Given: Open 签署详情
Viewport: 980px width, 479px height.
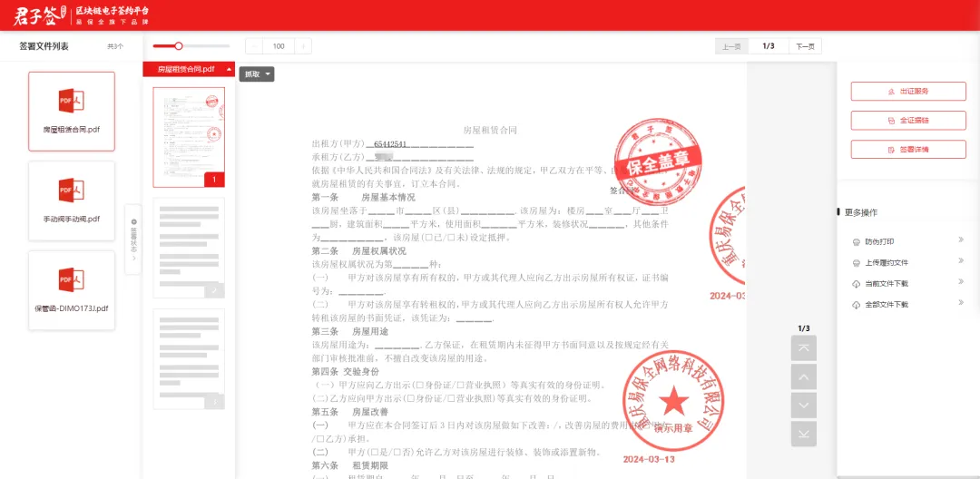Looking at the screenshot, I should pyautogui.click(x=908, y=150).
